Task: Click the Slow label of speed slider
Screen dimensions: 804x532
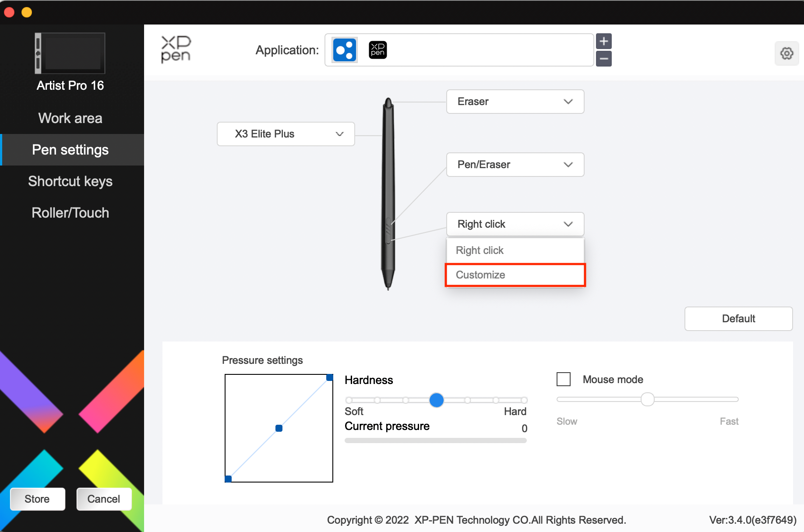Action: pos(567,421)
